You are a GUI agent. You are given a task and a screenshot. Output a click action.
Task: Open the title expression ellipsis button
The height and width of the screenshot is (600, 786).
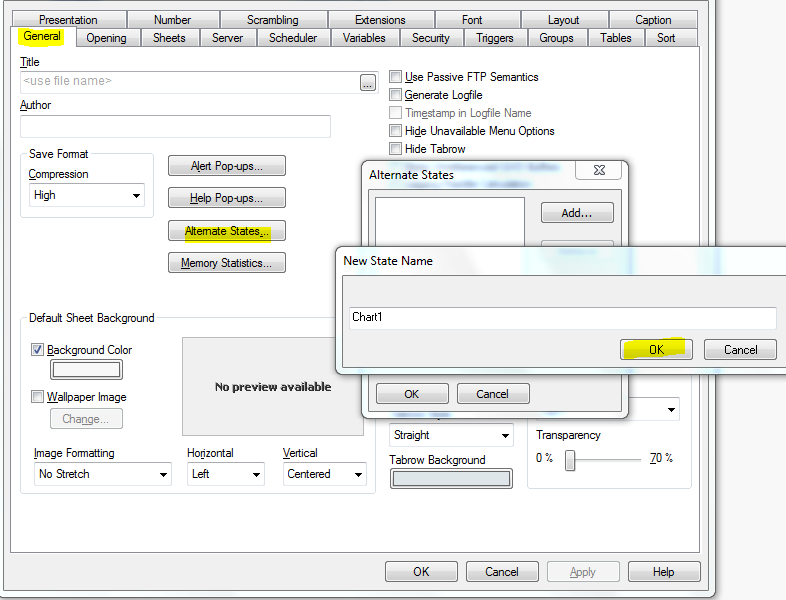click(367, 83)
